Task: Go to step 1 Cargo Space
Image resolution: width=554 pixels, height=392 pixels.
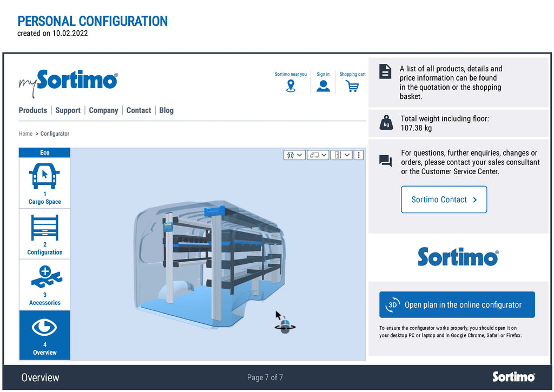Action: [x=44, y=183]
